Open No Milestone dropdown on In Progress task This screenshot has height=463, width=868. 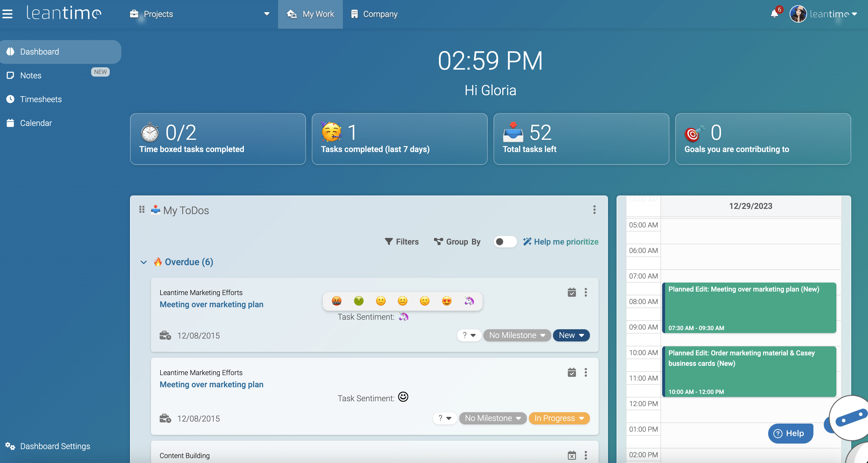(493, 418)
